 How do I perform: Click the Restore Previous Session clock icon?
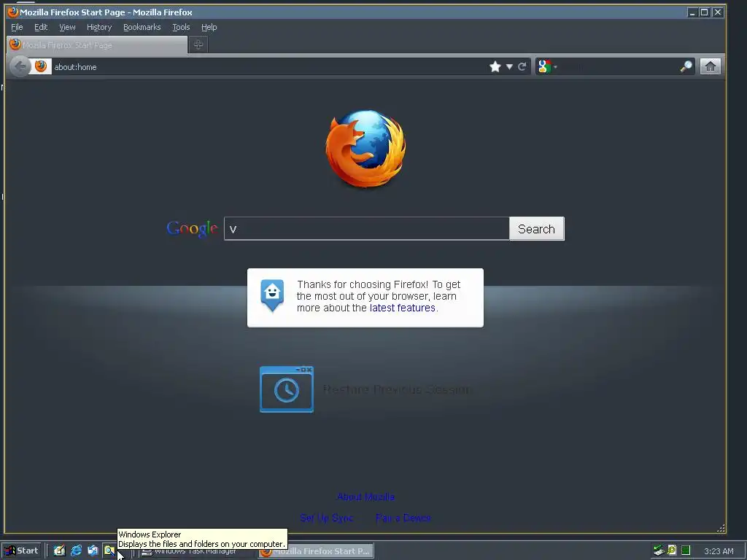coord(286,389)
